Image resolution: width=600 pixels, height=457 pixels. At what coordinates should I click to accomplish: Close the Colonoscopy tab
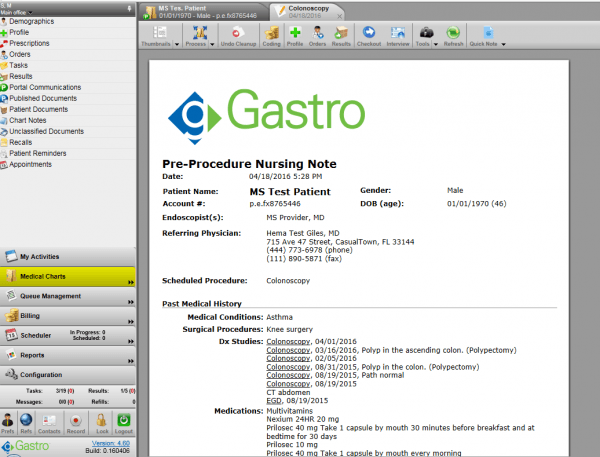coord(339,16)
